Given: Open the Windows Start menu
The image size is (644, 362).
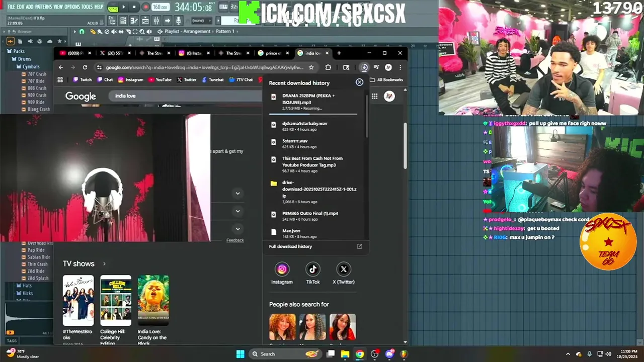Looking at the screenshot, I should [x=240, y=354].
